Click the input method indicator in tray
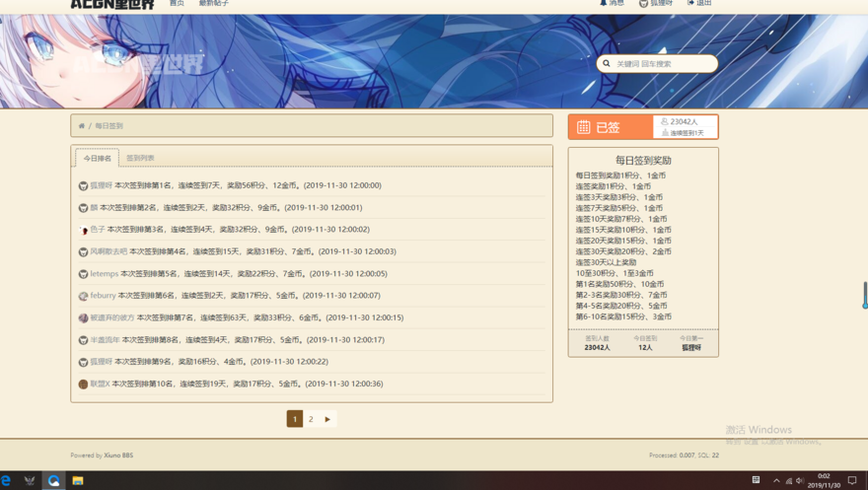868x490 pixels. (x=756, y=480)
